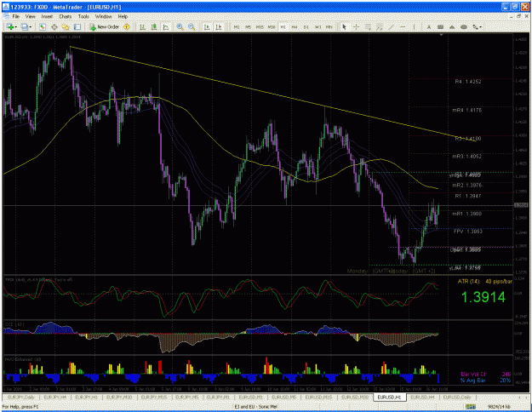Viewport: 532px width, 412px height.
Task: Expand the New Chart dropdown arrow
Action: click(x=15, y=26)
